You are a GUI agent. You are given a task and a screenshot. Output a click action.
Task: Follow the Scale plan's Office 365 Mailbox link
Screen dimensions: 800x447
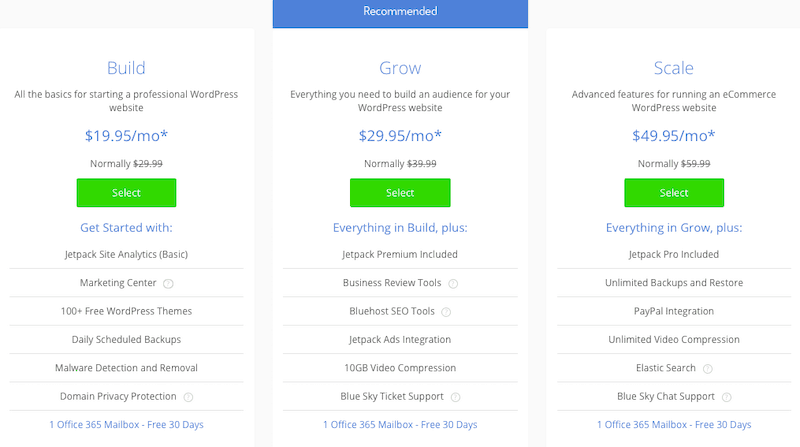674,424
